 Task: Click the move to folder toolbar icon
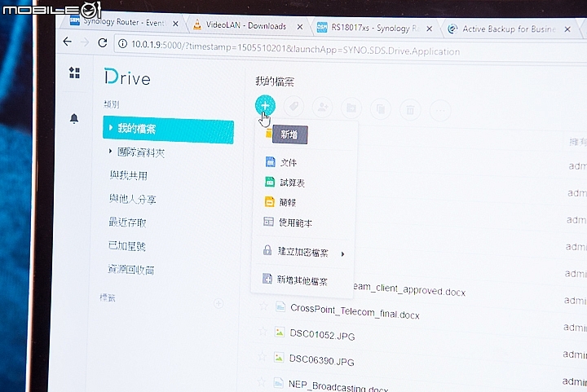351,108
